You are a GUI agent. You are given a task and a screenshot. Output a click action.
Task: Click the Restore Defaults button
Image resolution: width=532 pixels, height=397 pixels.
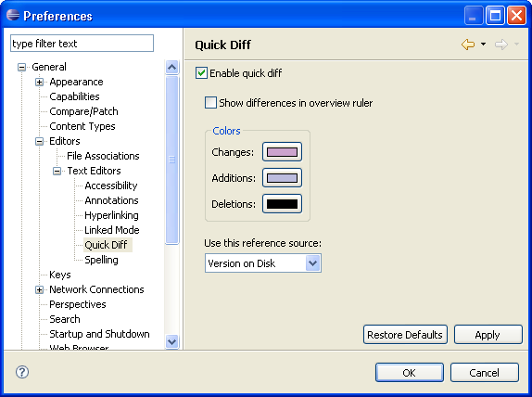[x=405, y=335]
